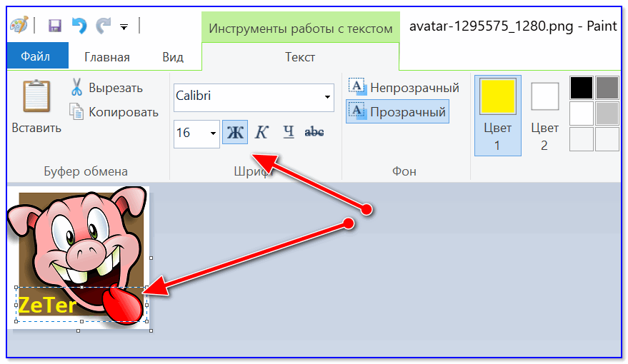The height and width of the screenshot is (364, 628).
Task: Toggle underline formatting (Ч)
Action: point(289,132)
